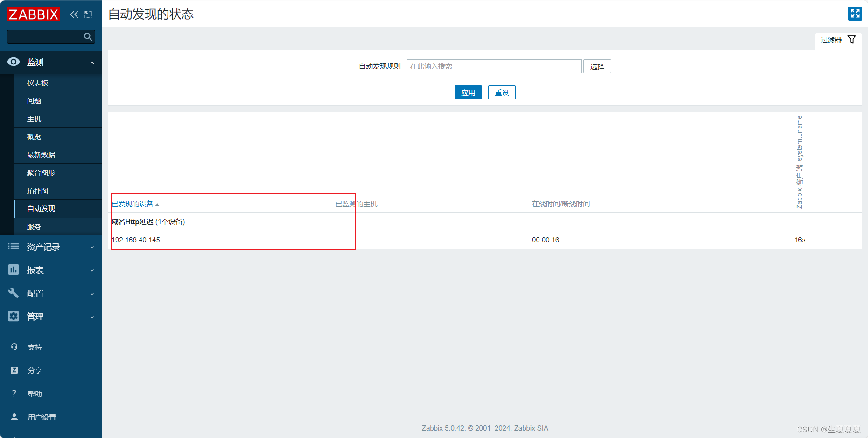Image resolution: width=868 pixels, height=438 pixels.
Task: Click the 管理 gear icon
Action: point(14,316)
